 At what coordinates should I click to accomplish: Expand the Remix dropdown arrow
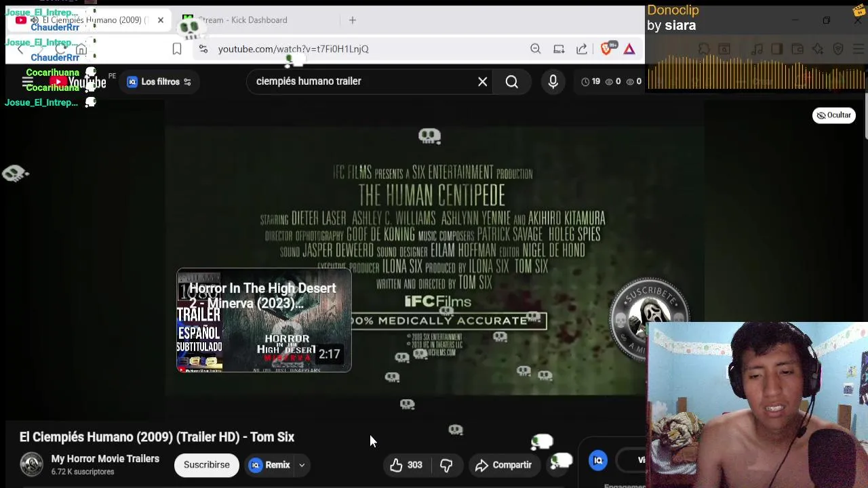coord(302,465)
